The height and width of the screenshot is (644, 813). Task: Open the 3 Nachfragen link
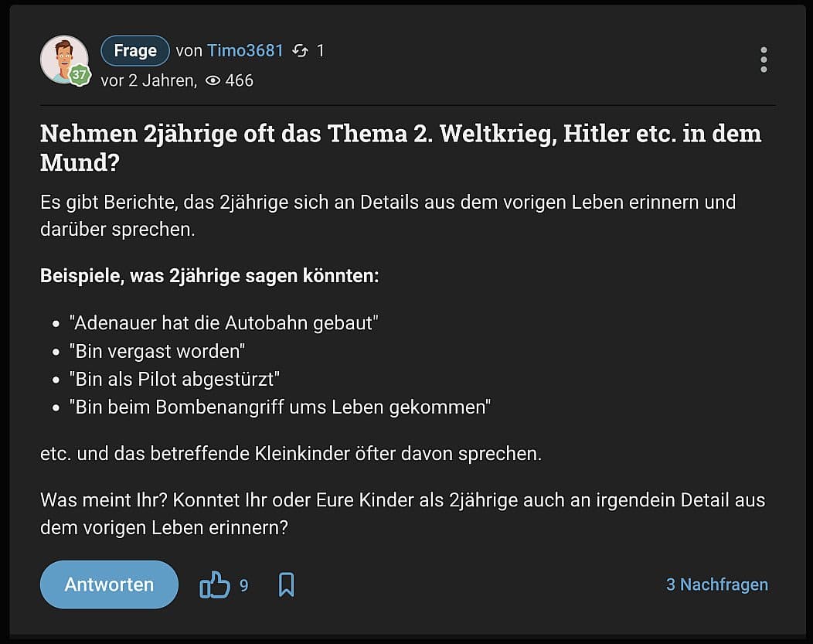coord(716,584)
